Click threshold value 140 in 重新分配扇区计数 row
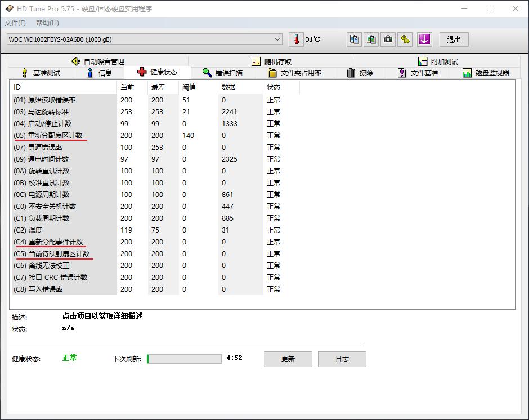Image resolution: width=529 pixels, height=420 pixels. pos(189,135)
